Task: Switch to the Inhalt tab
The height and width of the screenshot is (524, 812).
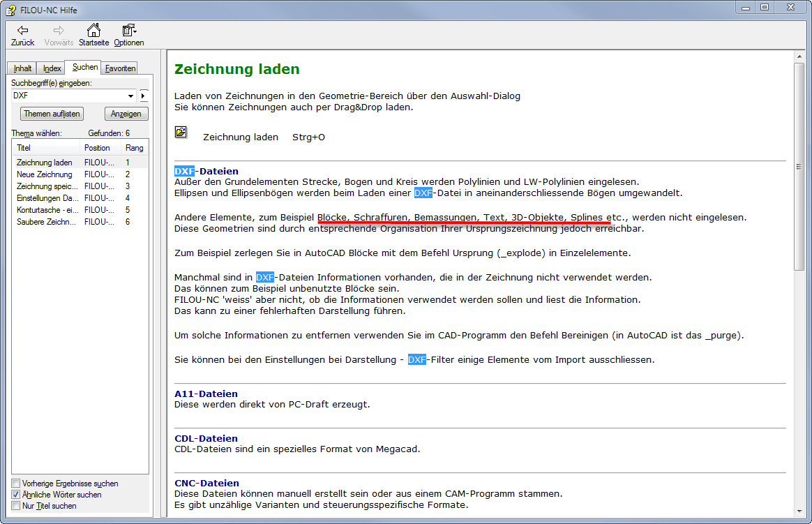Action: [x=22, y=68]
